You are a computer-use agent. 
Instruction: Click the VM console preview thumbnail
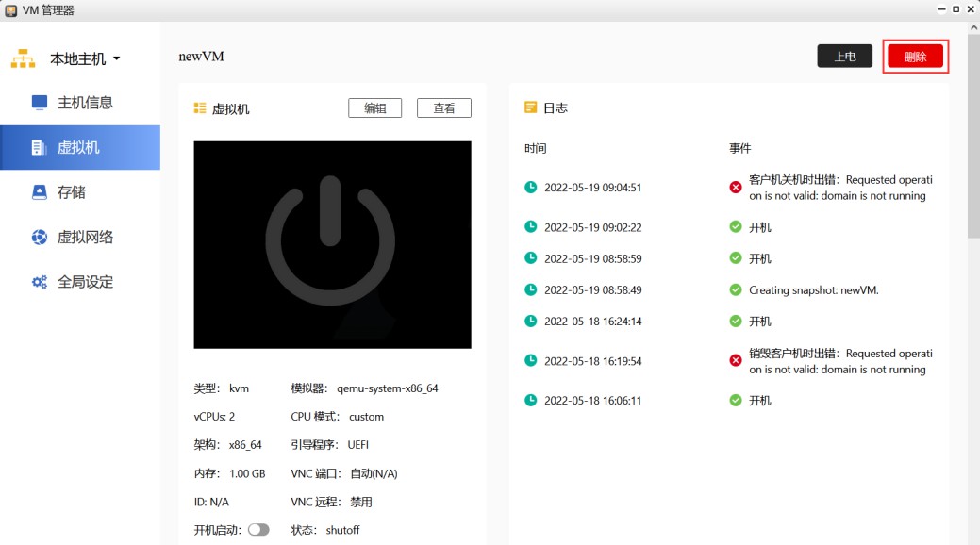pos(332,245)
